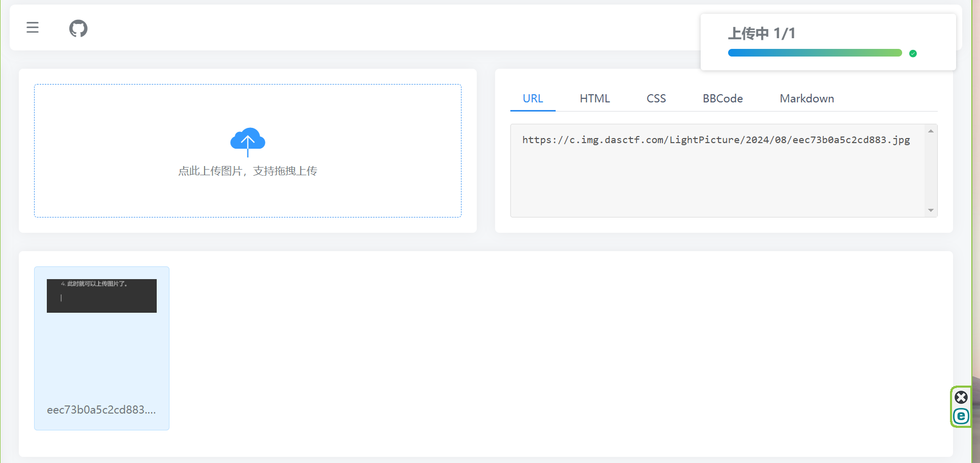Open the GitHub repository link icon
Screen dimensions: 980x463
(x=78, y=29)
